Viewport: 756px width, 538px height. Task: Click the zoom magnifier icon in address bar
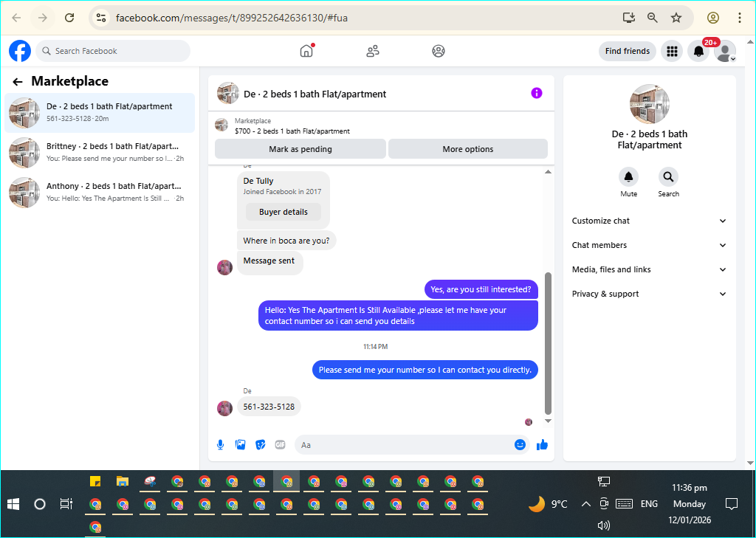click(x=653, y=18)
